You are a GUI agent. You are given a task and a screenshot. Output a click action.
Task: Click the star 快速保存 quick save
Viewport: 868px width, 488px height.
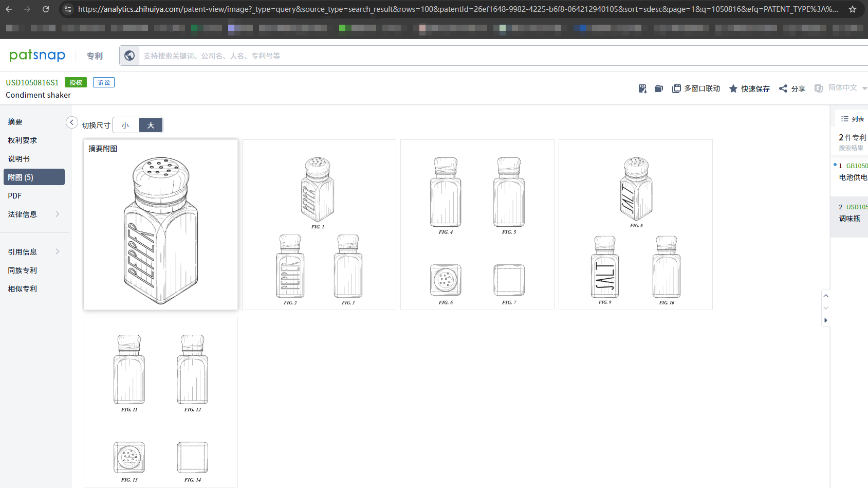pyautogui.click(x=749, y=88)
